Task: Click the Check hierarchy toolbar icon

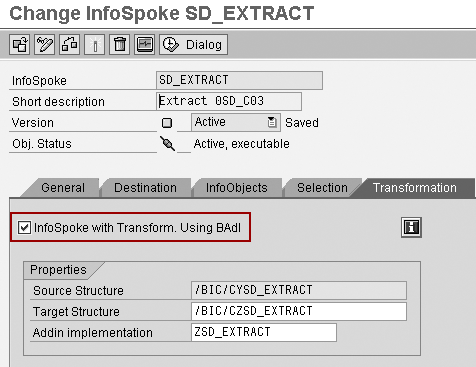Action: (70, 44)
